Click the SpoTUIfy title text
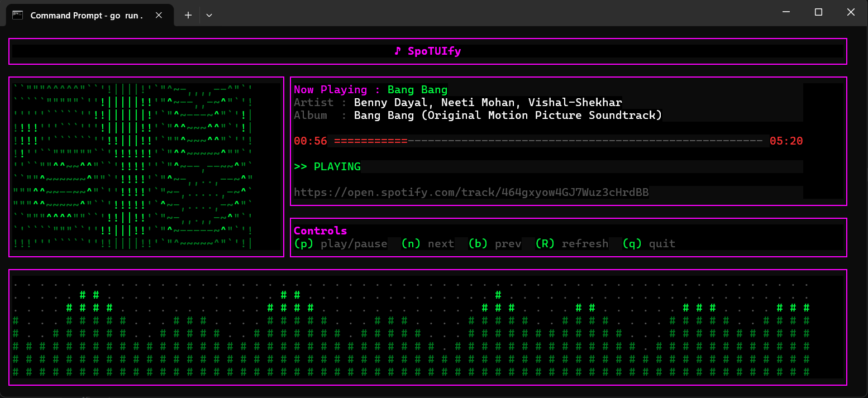 (435, 51)
